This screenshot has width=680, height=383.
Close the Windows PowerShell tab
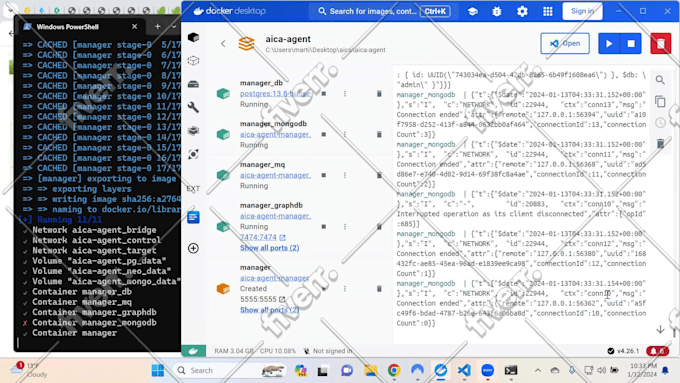click(134, 26)
